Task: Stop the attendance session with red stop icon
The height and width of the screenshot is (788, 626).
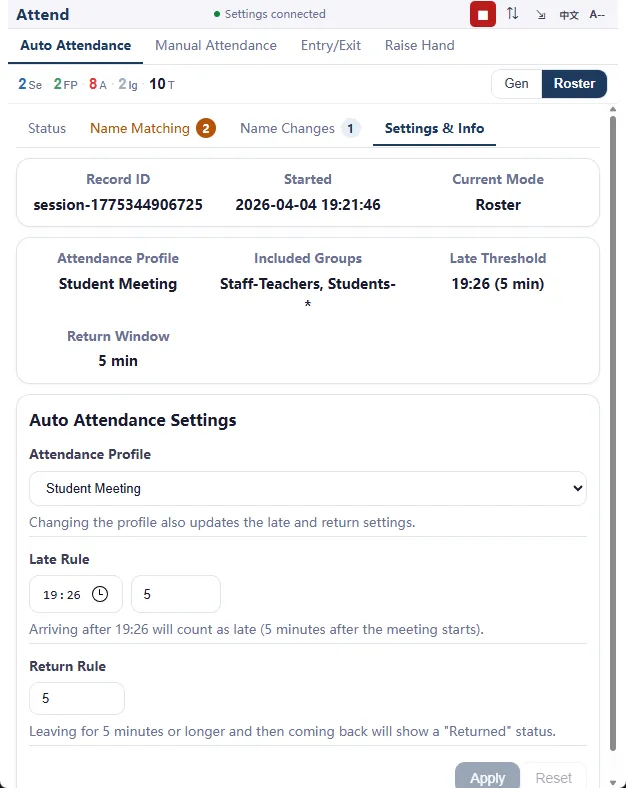Action: pyautogui.click(x=482, y=14)
